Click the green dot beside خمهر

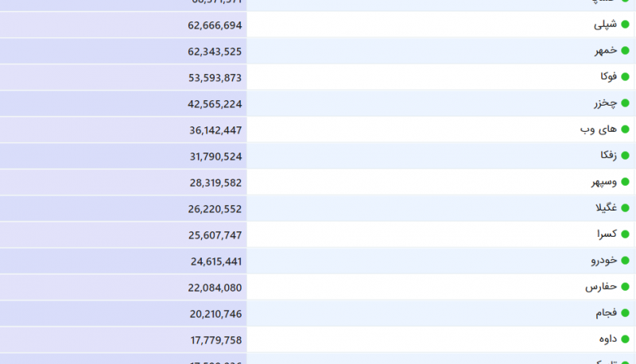625,51
